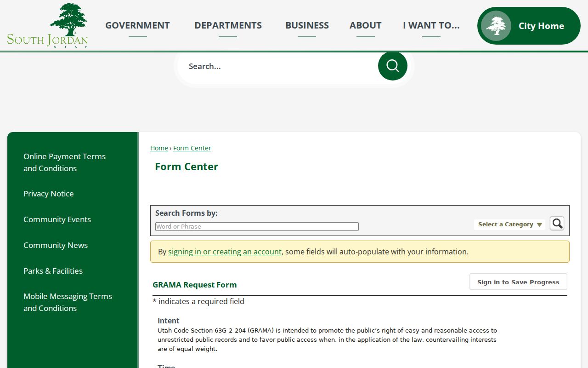Open Mobile Messaging Terms and Conditions
The height and width of the screenshot is (368, 588).
pos(68,302)
